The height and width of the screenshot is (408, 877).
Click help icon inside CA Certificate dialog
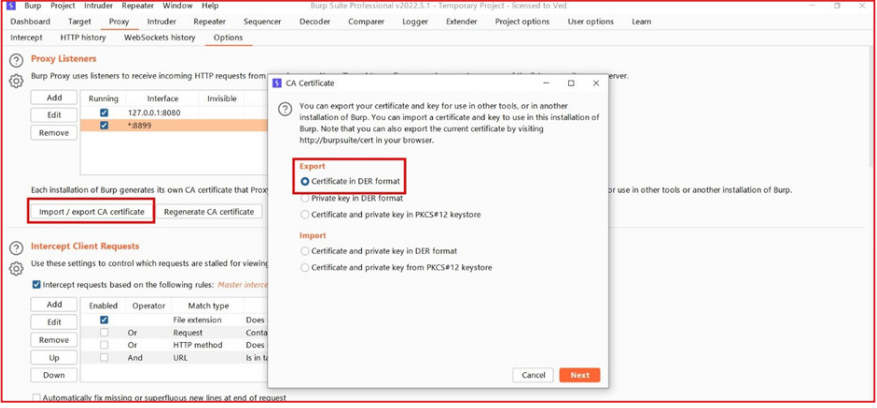pos(285,109)
